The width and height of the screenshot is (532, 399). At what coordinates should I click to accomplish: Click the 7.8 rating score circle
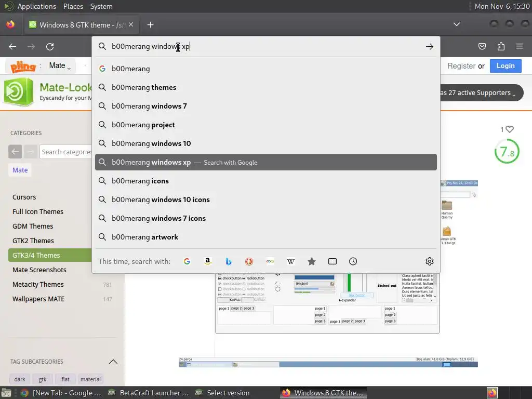click(x=507, y=151)
